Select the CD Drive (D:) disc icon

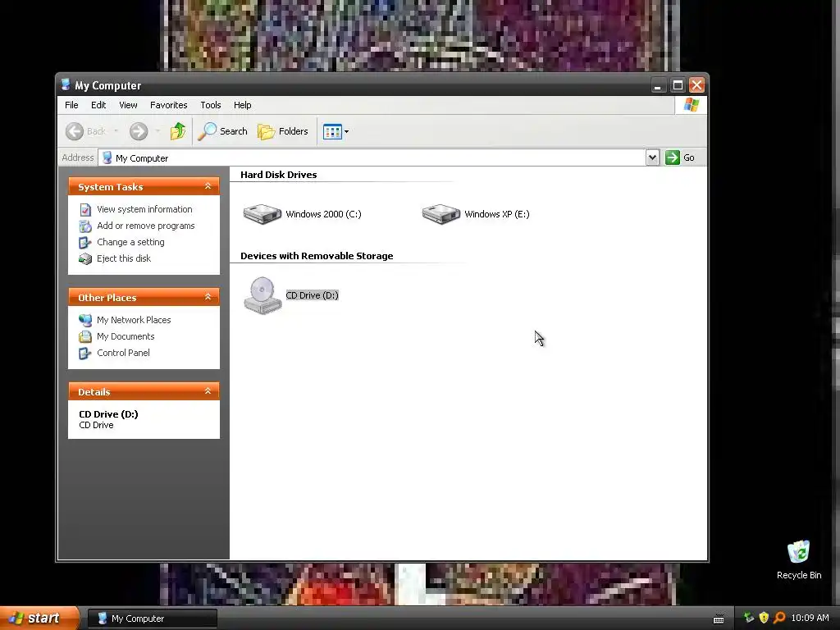coord(262,295)
